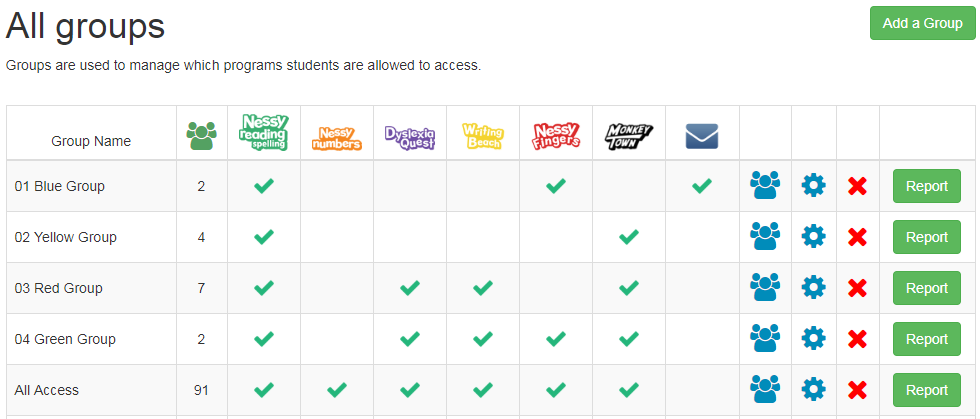Click the green students count header icon

(201, 136)
